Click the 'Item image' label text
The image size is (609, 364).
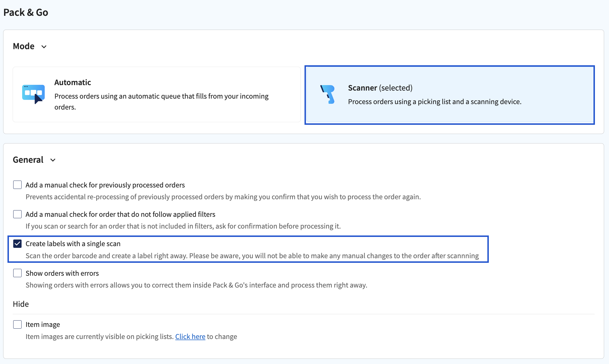point(43,325)
